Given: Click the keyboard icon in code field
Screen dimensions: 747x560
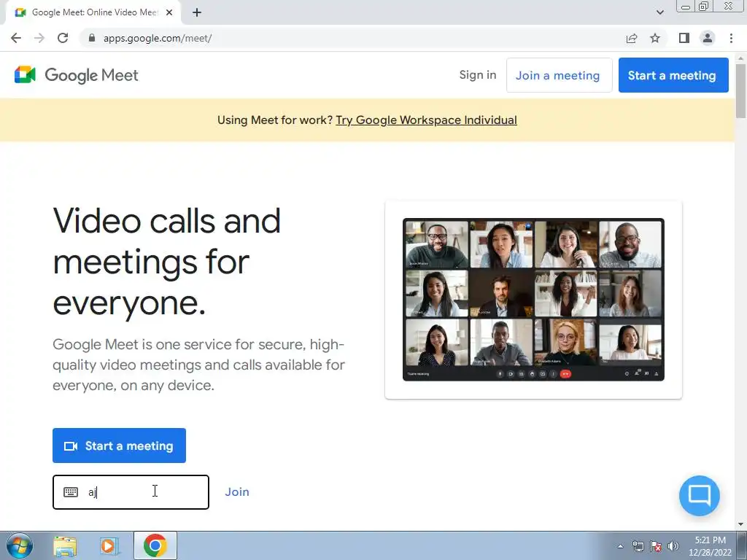Looking at the screenshot, I should tap(71, 492).
